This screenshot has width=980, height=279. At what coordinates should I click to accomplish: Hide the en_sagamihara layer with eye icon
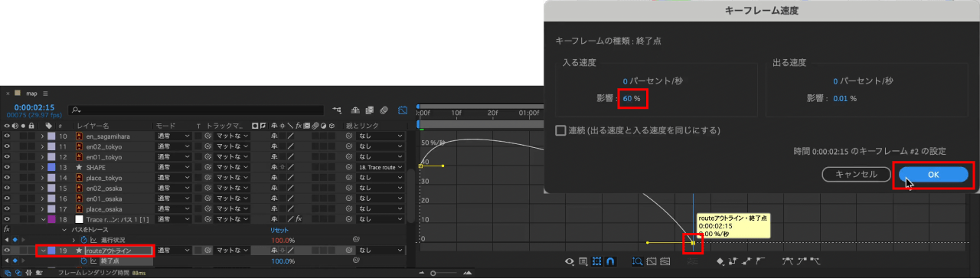coord(8,136)
